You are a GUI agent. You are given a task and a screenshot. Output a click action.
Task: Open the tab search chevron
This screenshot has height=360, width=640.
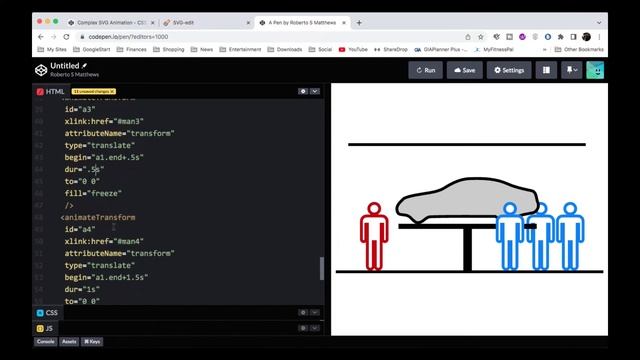(599, 23)
